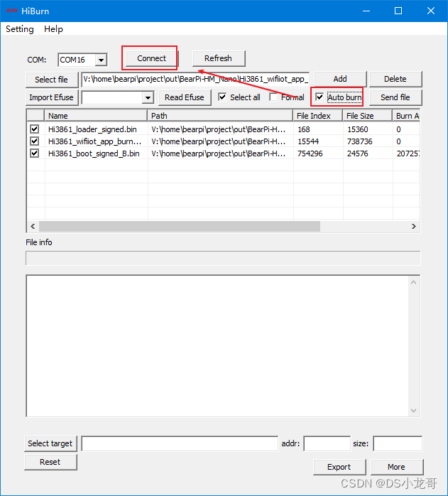
Task: Click file index value 754296
Action: pos(310,153)
